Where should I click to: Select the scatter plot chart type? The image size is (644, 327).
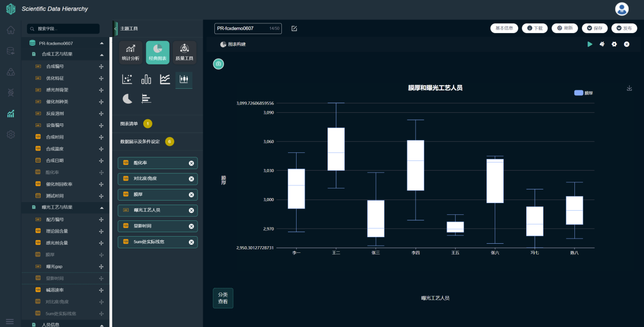point(127,79)
